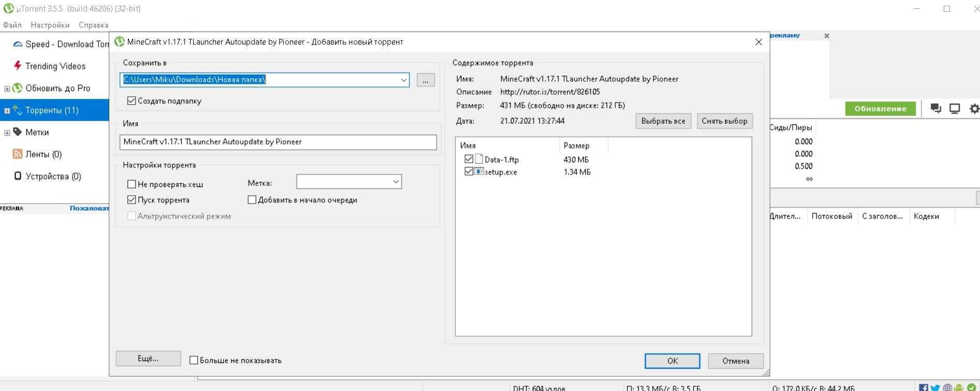980x391 pixels.
Task: Open the save path dropdown arrow
Action: click(403, 80)
